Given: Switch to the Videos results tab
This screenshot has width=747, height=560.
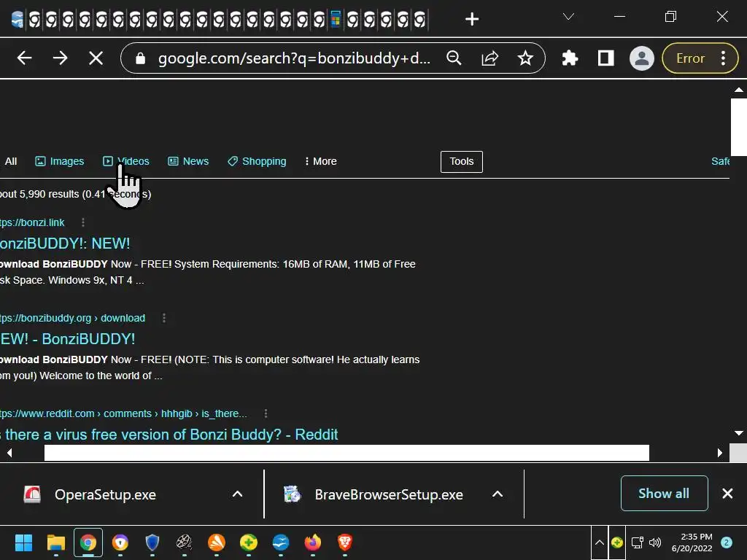Looking at the screenshot, I should pos(126,161).
